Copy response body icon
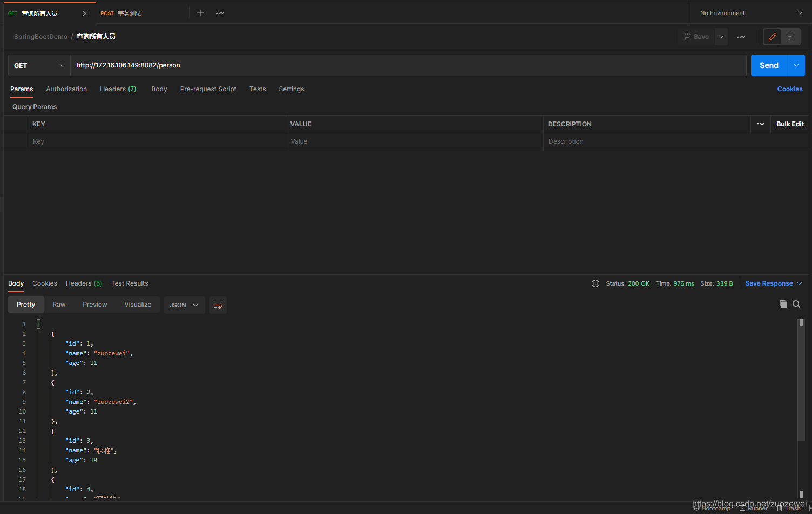Viewport: 812px width, 514px height. click(x=783, y=304)
